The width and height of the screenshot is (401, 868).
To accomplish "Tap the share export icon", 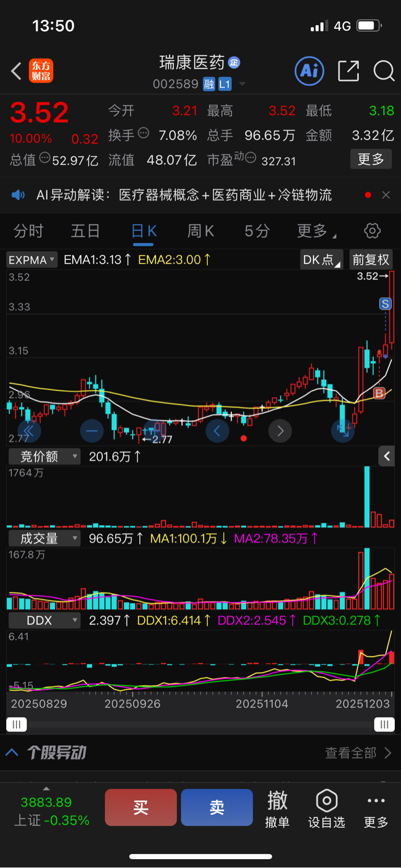I will pyautogui.click(x=348, y=71).
